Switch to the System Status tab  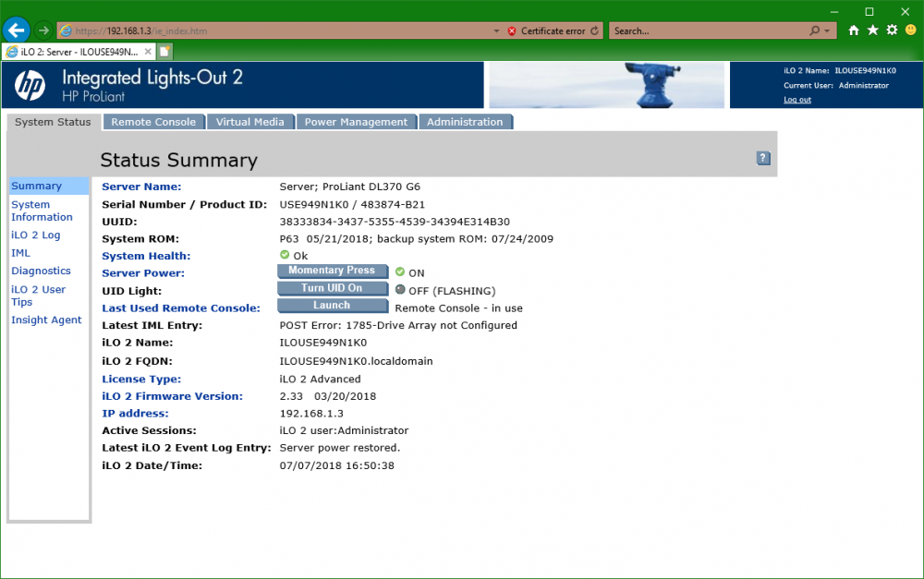(x=53, y=122)
